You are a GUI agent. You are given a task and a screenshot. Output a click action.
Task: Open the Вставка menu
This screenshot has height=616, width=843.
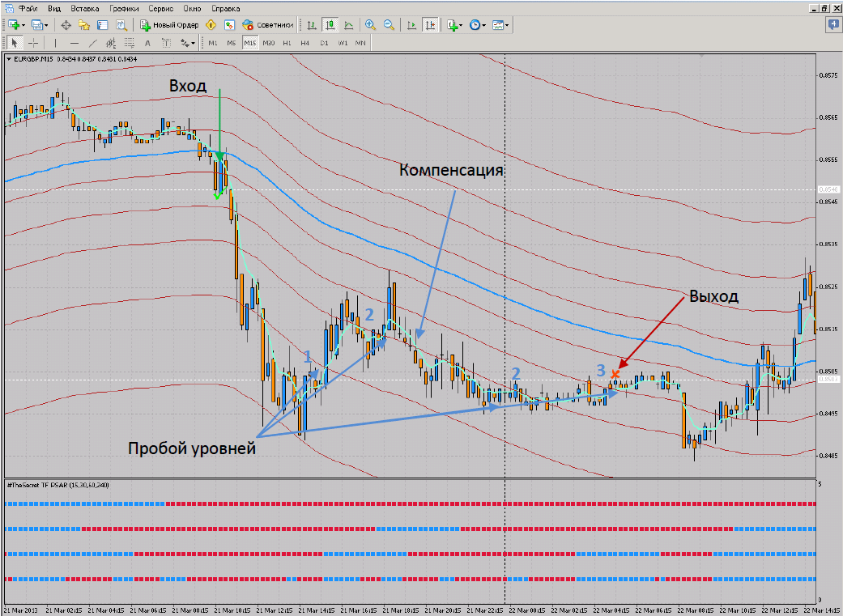tap(85, 9)
